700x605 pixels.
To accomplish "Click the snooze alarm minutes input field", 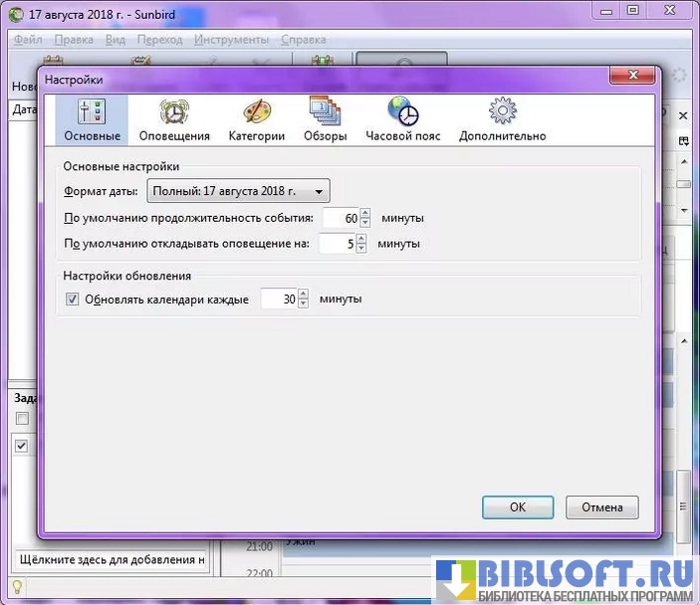I will [337, 244].
